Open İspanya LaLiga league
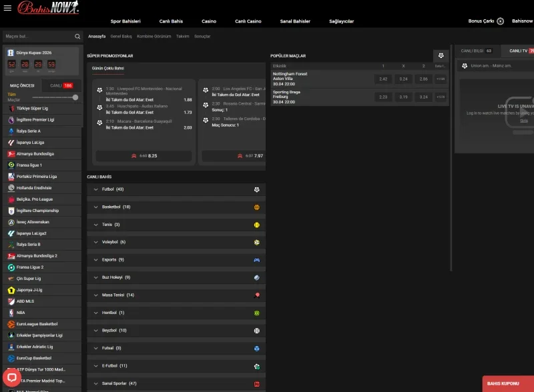 point(42,143)
